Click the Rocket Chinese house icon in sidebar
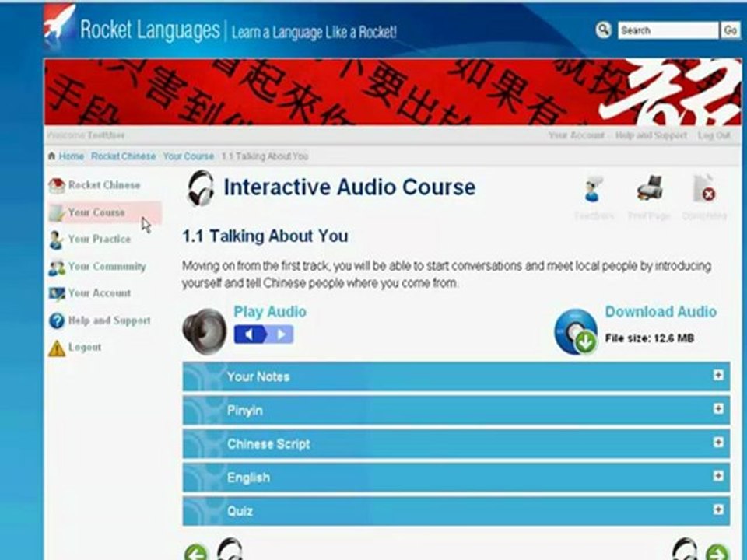747x560 pixels. pos(57,185)
